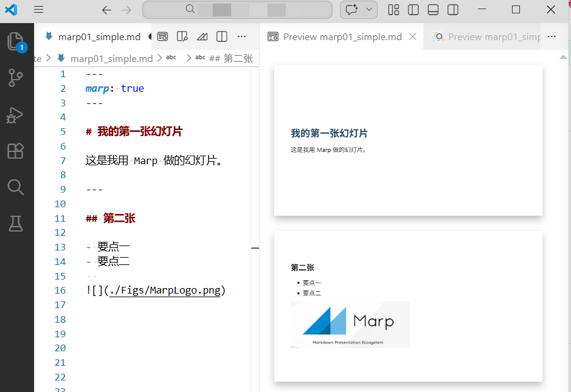Switch to marp01_simple.md editor tab

pyautogui.click(x=99, y=36)
